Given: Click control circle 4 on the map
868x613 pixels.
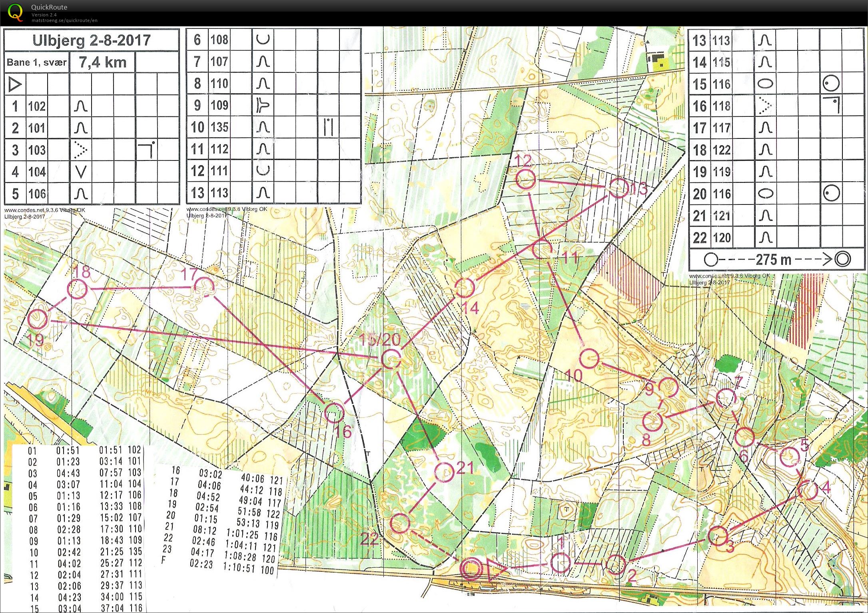Looking at the screenshot, I should click(x=808, y=490).
